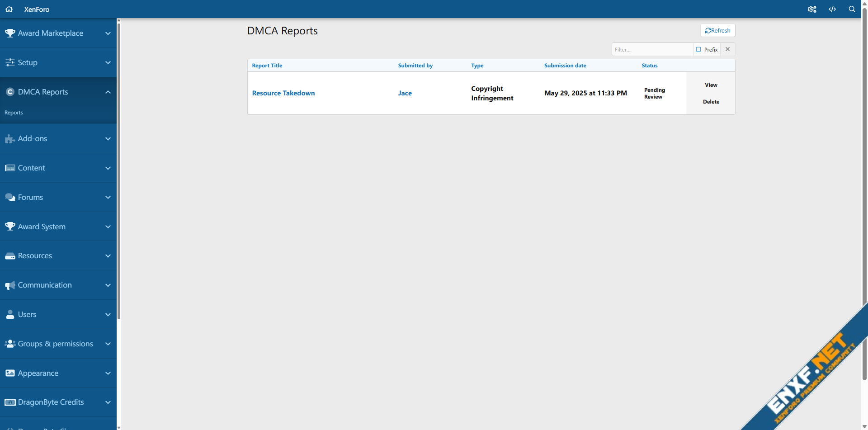View the Resource Takedown report
868x430 pixels.
click(711, 85)
